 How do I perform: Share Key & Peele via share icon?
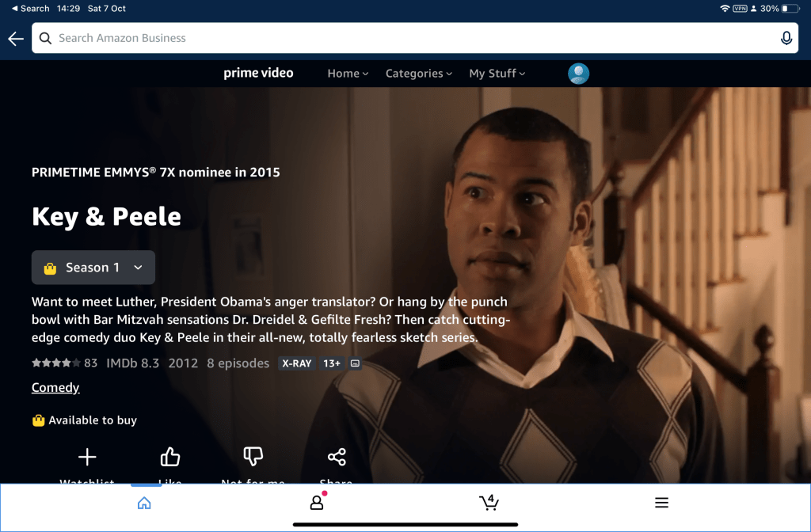336,465
